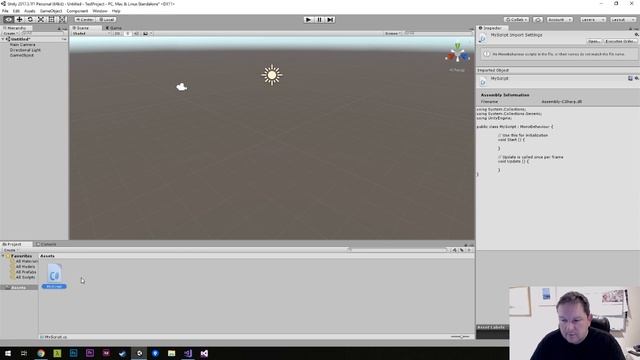Toggle 2D scene view mode

[x=118, y=33]
